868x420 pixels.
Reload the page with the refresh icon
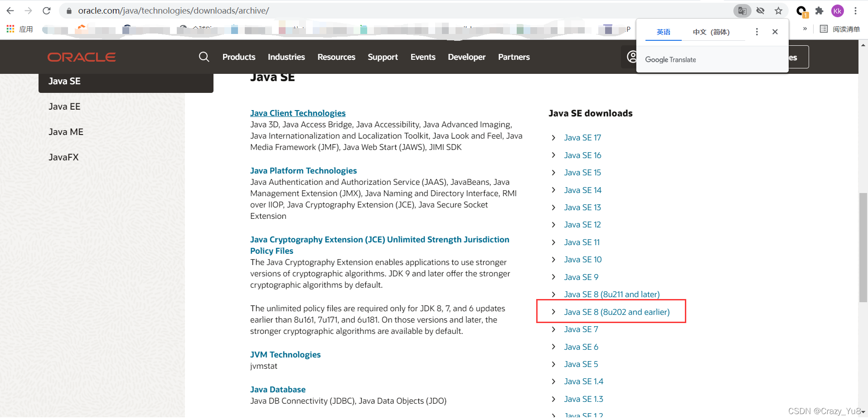click(x=46, y=10)
